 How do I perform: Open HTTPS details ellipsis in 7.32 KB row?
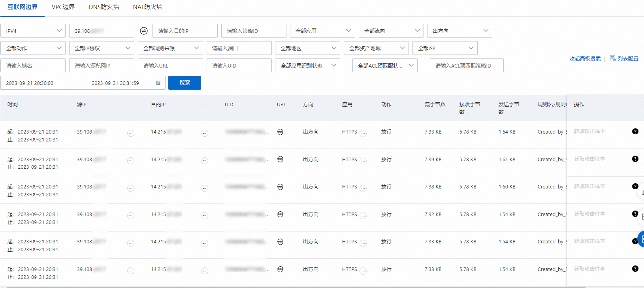[363, 216]
